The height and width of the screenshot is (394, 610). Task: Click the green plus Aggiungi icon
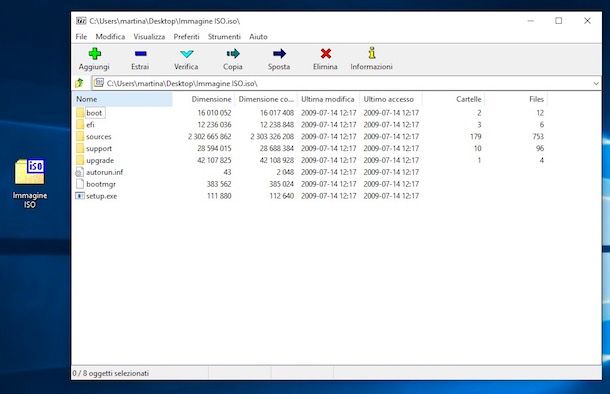95,54
